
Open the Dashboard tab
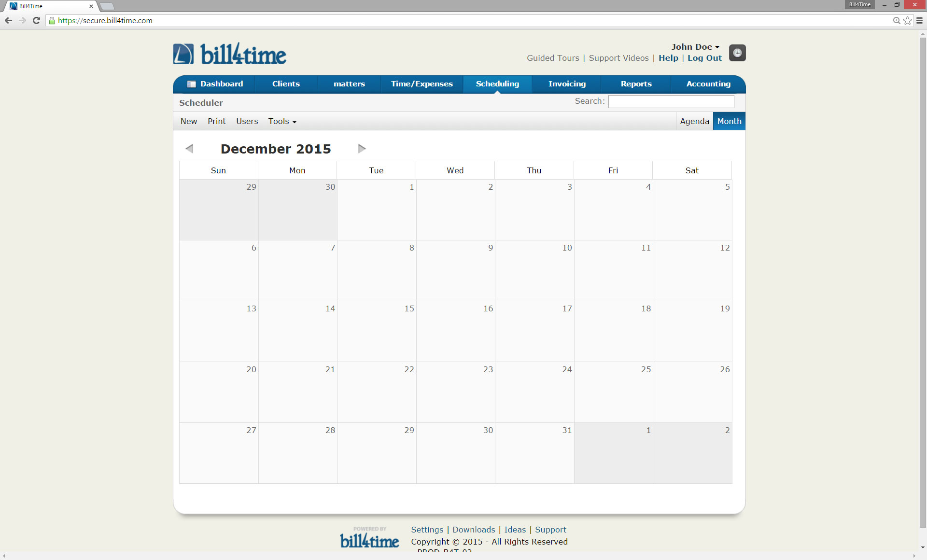tap(215, 84)
